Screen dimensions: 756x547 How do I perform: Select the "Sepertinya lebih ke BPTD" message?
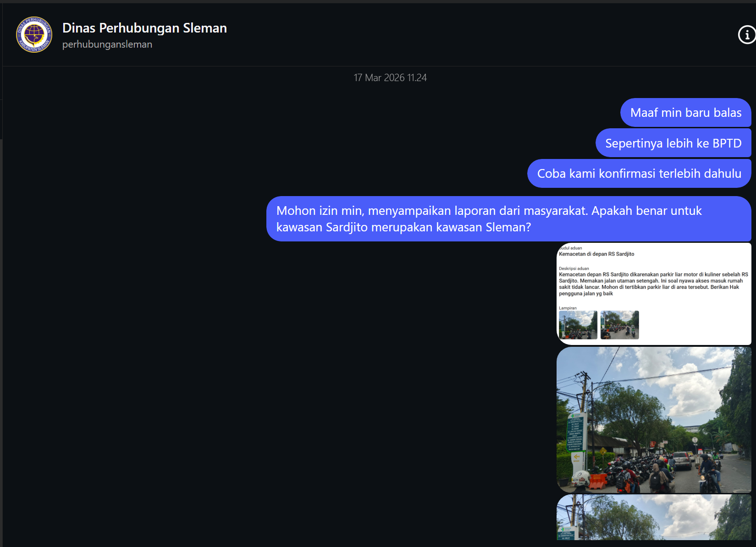pyautogui.click(x=673, y=143)
